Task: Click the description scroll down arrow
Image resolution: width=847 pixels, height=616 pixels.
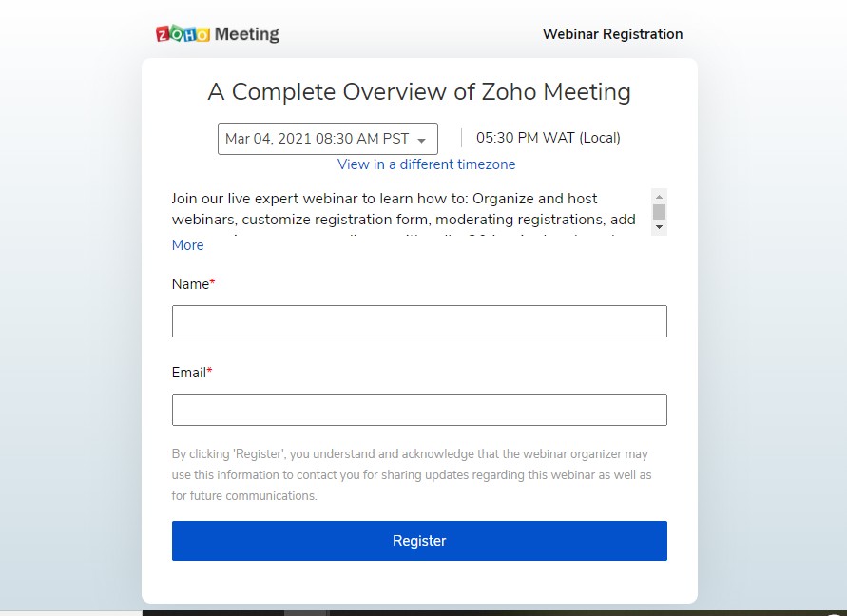Action: [x=659, y=228]
